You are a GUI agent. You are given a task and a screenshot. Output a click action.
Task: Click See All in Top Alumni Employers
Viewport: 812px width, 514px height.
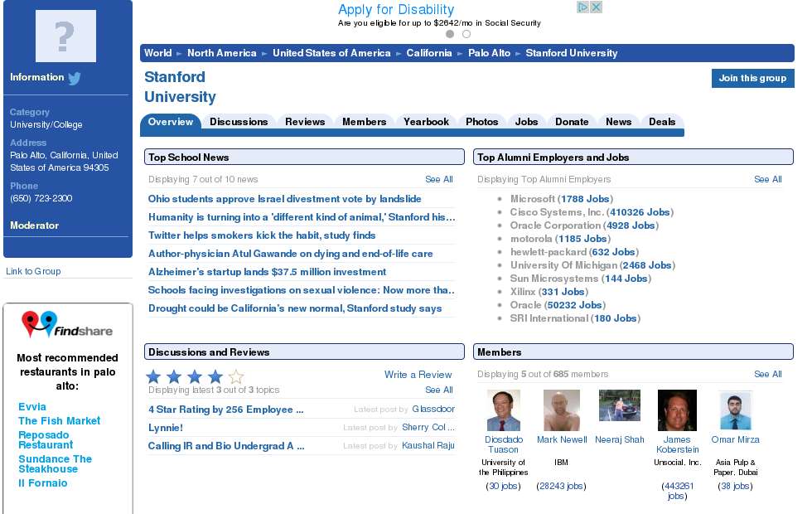click(x=767, y=179)
